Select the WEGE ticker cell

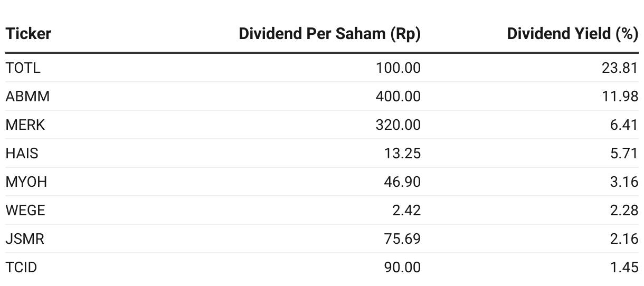point(25,211)
